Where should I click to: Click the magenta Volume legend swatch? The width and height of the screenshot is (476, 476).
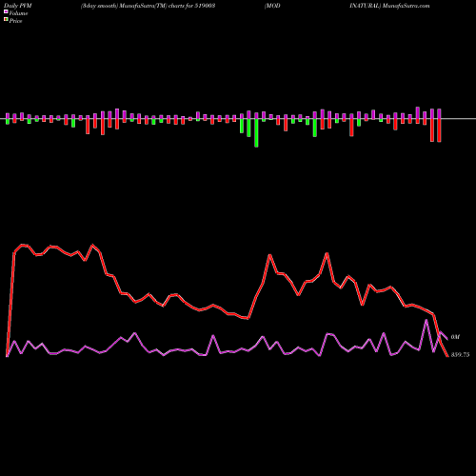click(6, 11)
